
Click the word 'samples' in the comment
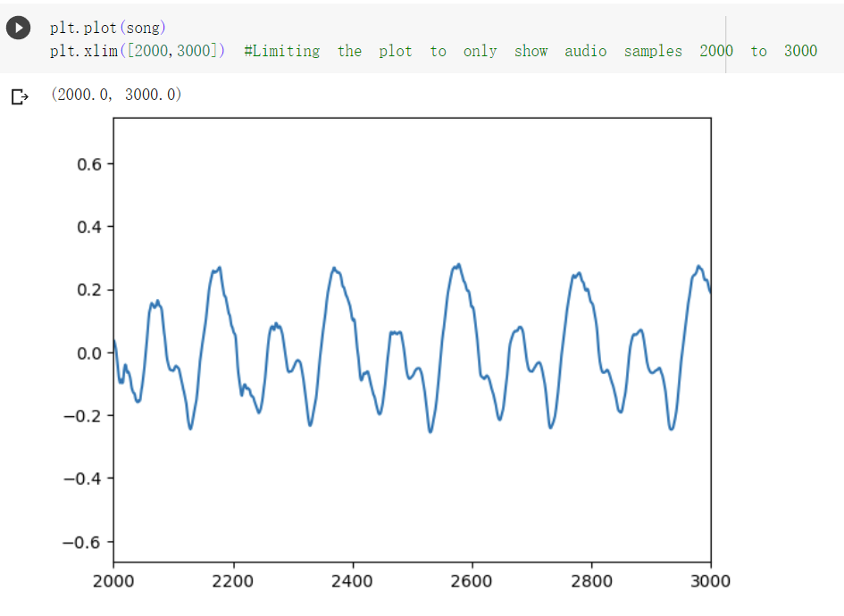coord(653,51)
